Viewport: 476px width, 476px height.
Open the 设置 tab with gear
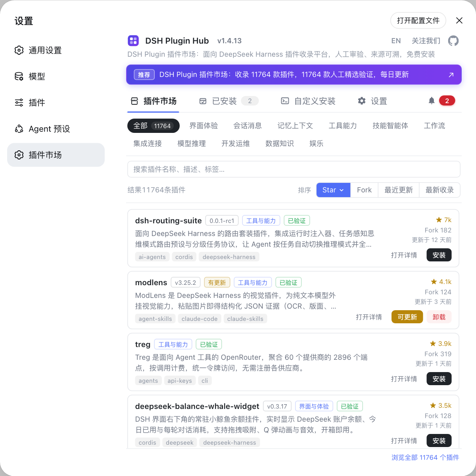(372, 101)
